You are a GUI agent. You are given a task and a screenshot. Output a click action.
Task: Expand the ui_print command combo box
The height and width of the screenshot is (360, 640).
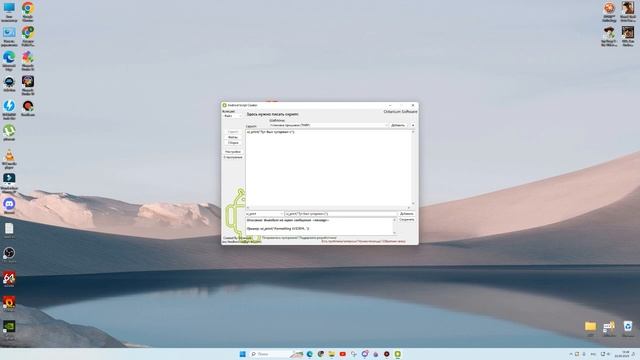click(x=264, y=214)
